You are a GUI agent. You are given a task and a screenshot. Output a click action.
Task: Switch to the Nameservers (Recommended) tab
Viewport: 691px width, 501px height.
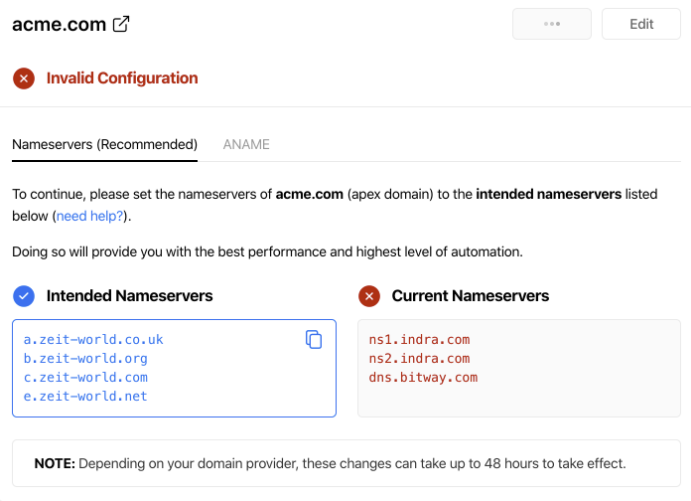[104, 144]
